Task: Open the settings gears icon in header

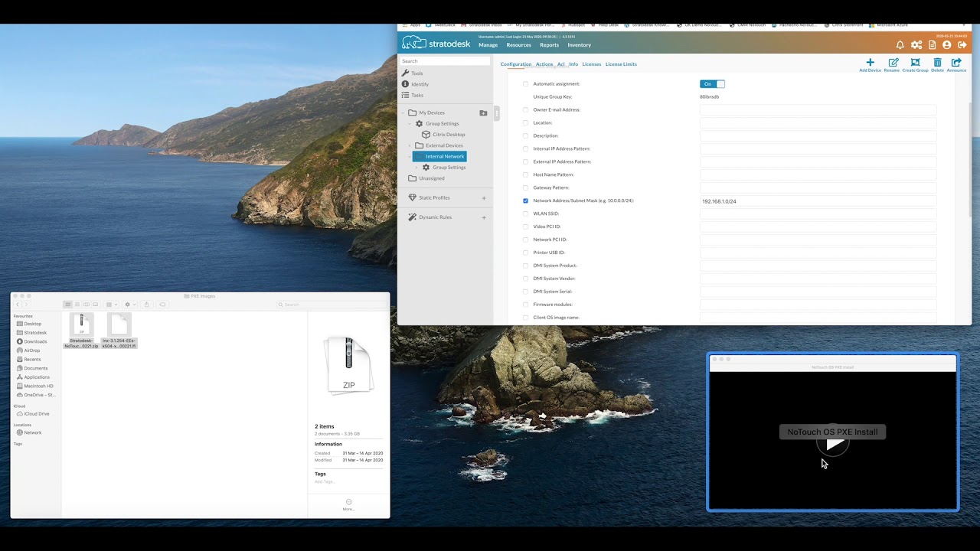Action: [916, 45]
